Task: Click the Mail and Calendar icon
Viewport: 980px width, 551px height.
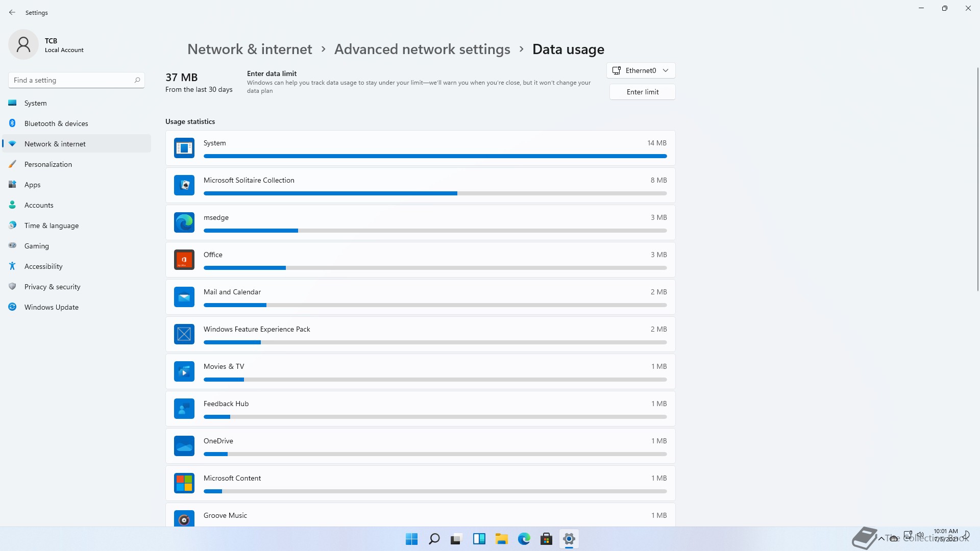Action: 184,297
